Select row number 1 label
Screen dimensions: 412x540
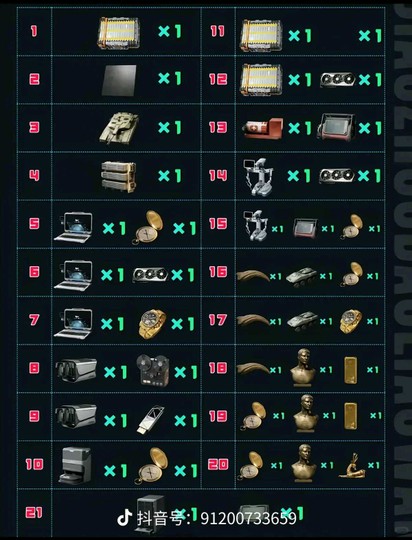pos(33,32)
